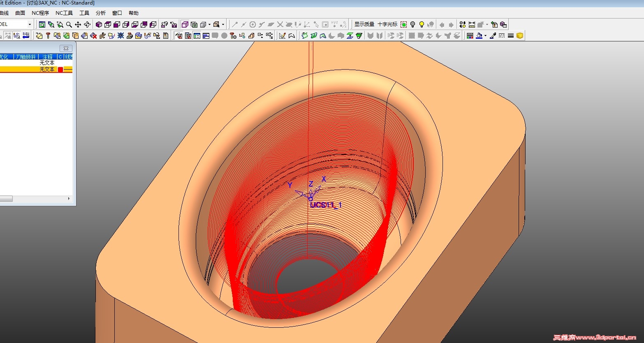
Task: Click the C column header
Action: pos(60,57)
